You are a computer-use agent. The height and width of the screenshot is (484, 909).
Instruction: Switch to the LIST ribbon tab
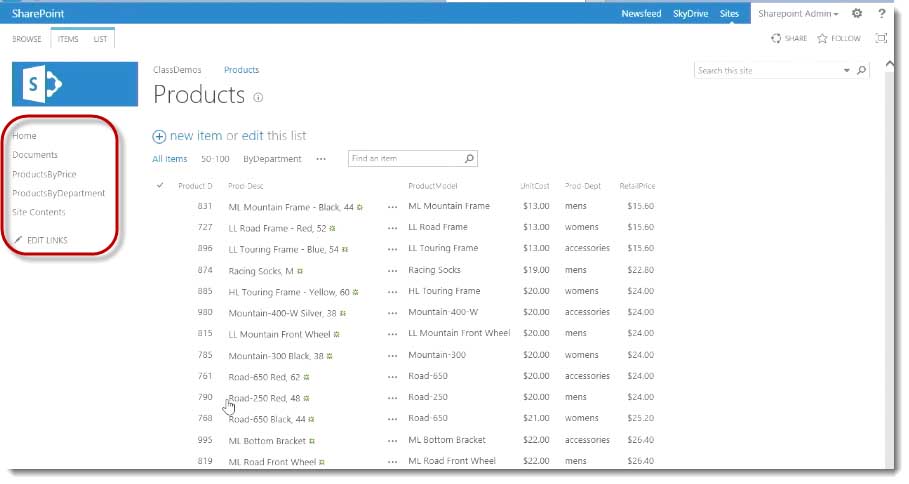point(100,39)
